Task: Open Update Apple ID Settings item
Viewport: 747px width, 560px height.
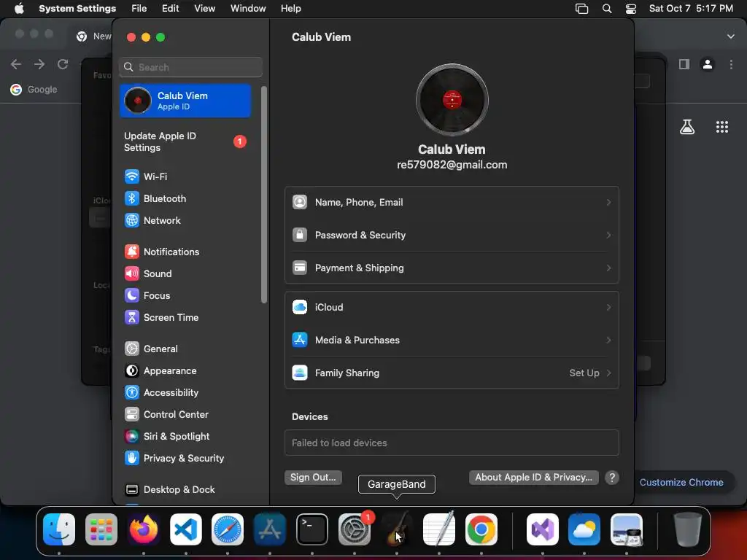Action: tap(186, 141)
